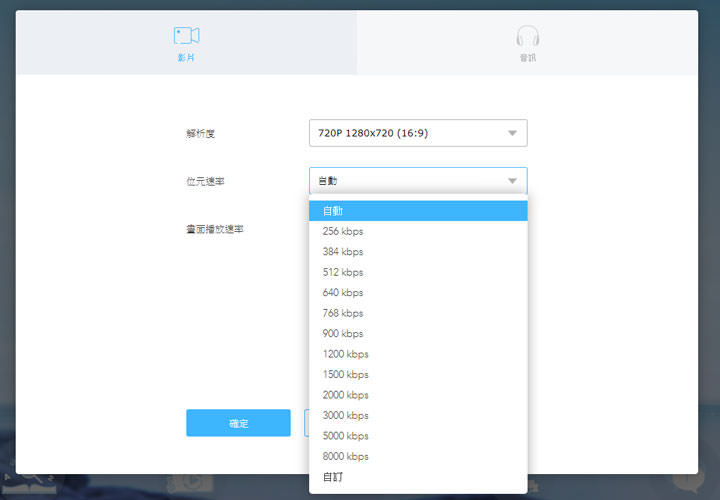Click the headphones audio icon

point(528,36)
